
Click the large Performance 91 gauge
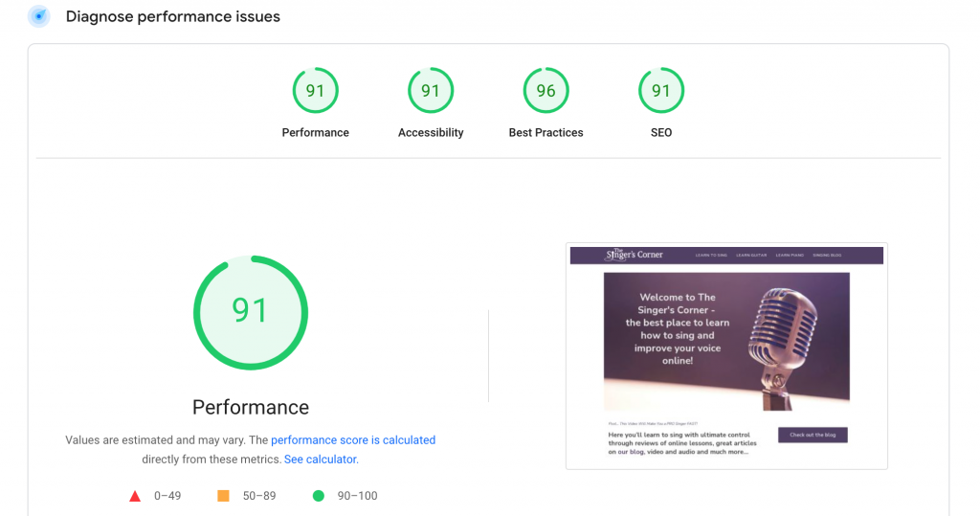[251, 310]
